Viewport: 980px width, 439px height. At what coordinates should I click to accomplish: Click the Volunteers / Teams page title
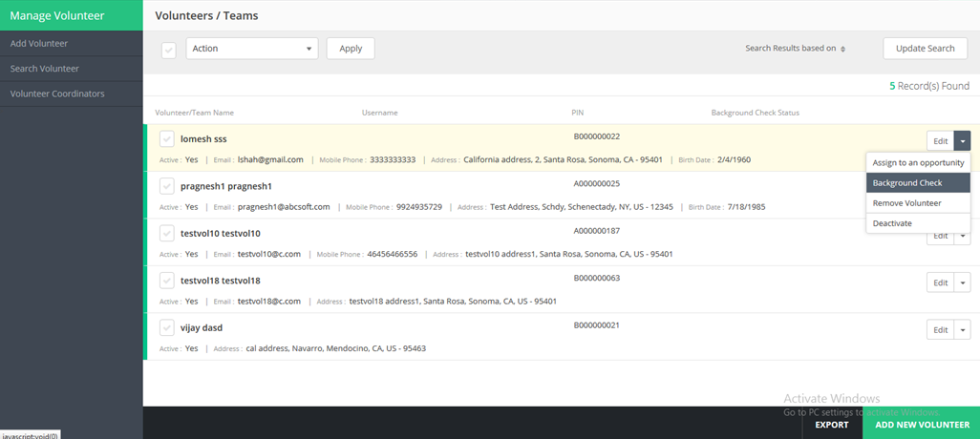[x=207, y=15]
